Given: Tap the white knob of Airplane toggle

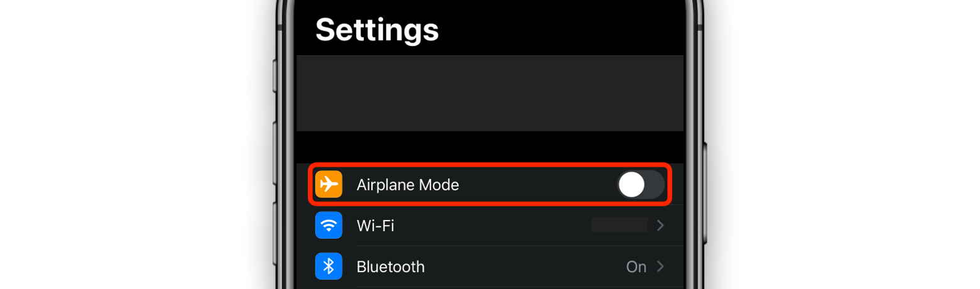Looking at the screenshot, I should pyautogui.click(x=632, y=185).
